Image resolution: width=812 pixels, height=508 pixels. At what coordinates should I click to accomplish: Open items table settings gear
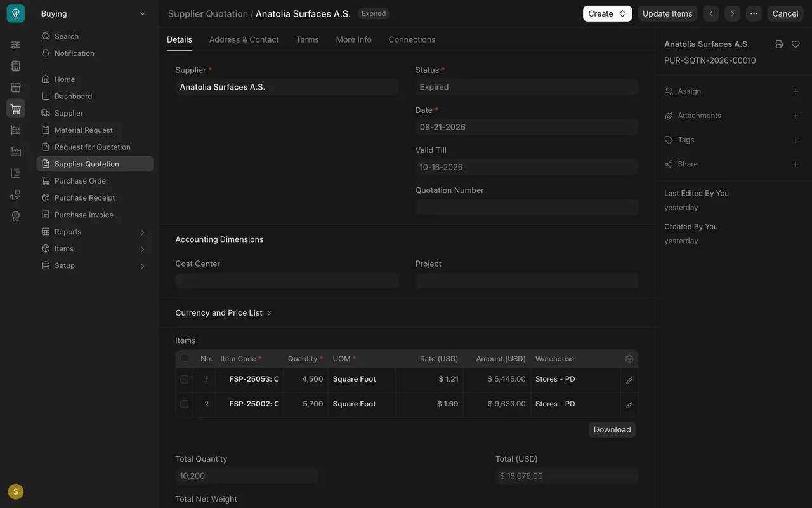(x=629, y=359)
